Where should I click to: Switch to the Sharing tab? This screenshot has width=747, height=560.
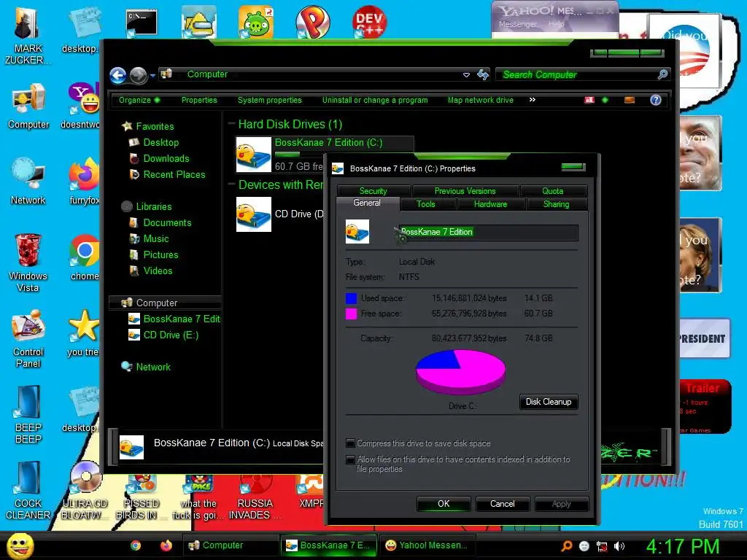[x=556, y=204]
